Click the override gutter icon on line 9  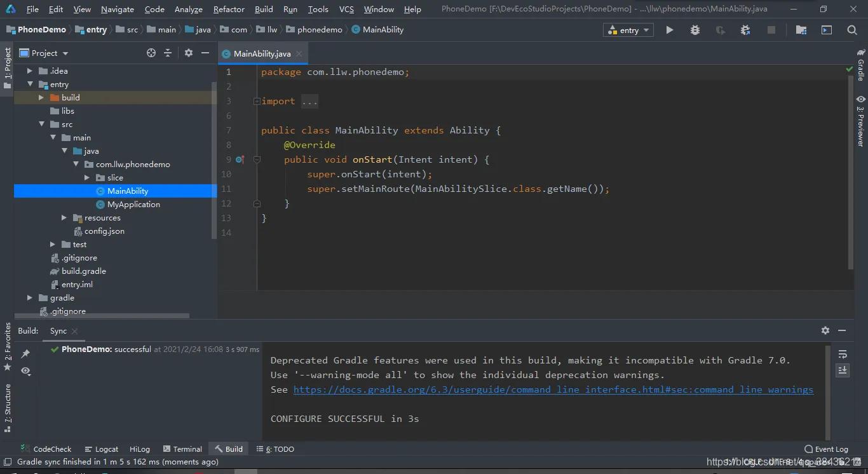point(240,159)
